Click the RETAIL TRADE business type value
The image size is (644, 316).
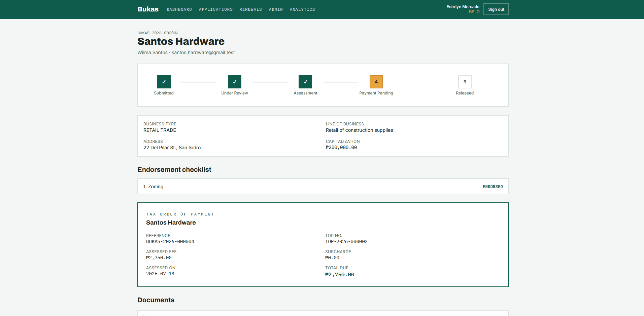click(x=160, y=130)
